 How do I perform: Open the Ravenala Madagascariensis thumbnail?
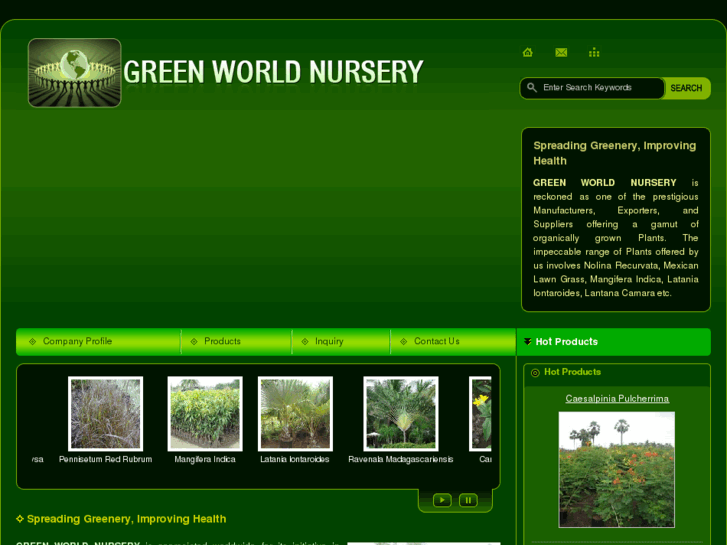pos(401,414)
